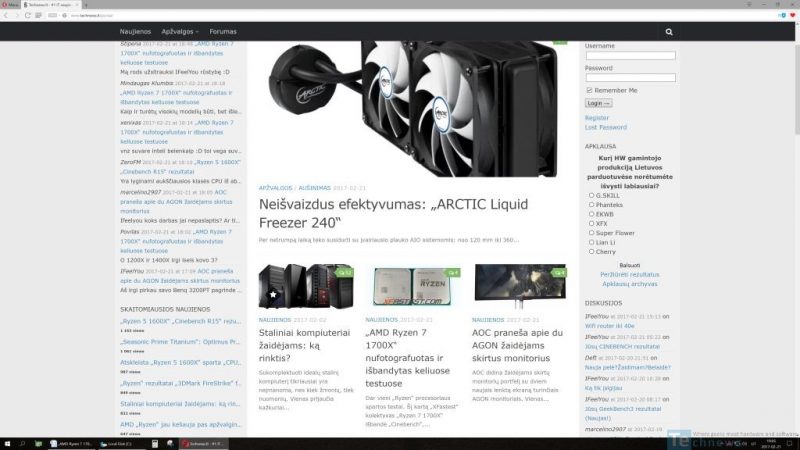Switch to AMD Ryzen 7 taskbar window
800x450 pixels.
(x=71, y=444)
